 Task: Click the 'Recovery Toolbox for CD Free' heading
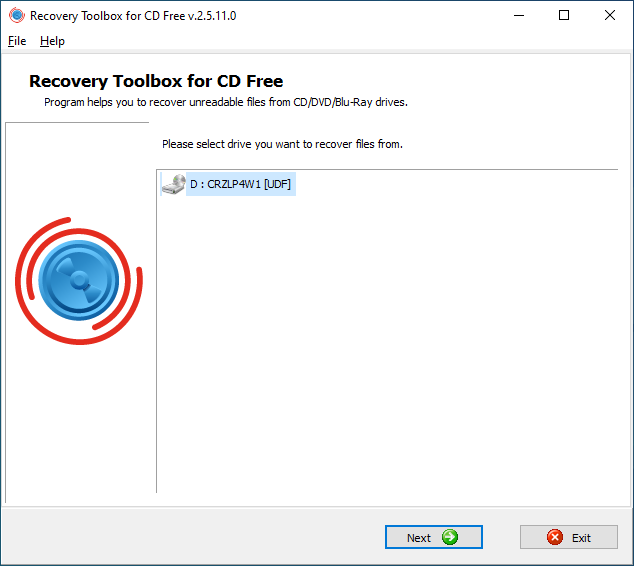[x=156, y=81]
